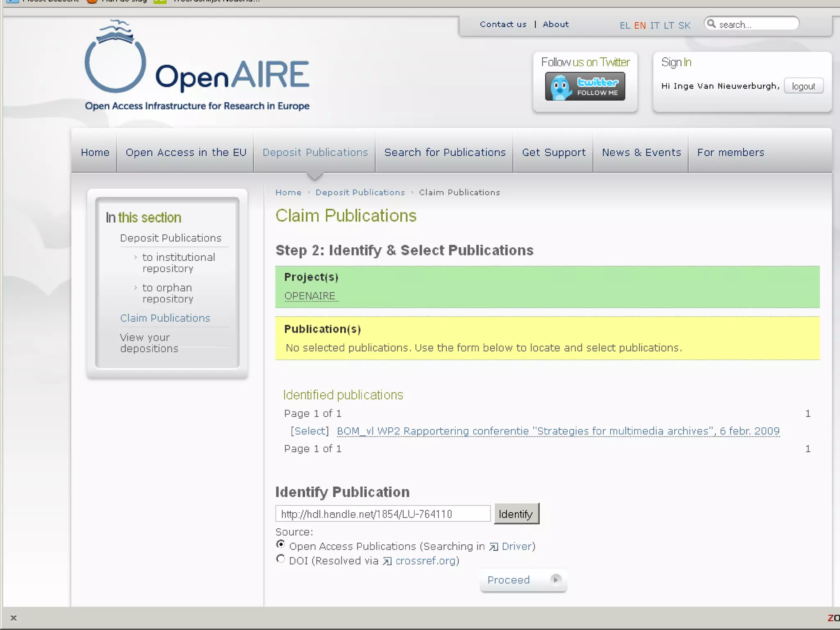Switch language to IT

pos(655,25)
